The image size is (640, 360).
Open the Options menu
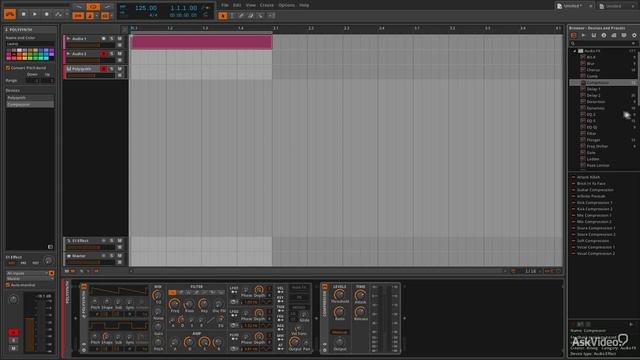287,5
